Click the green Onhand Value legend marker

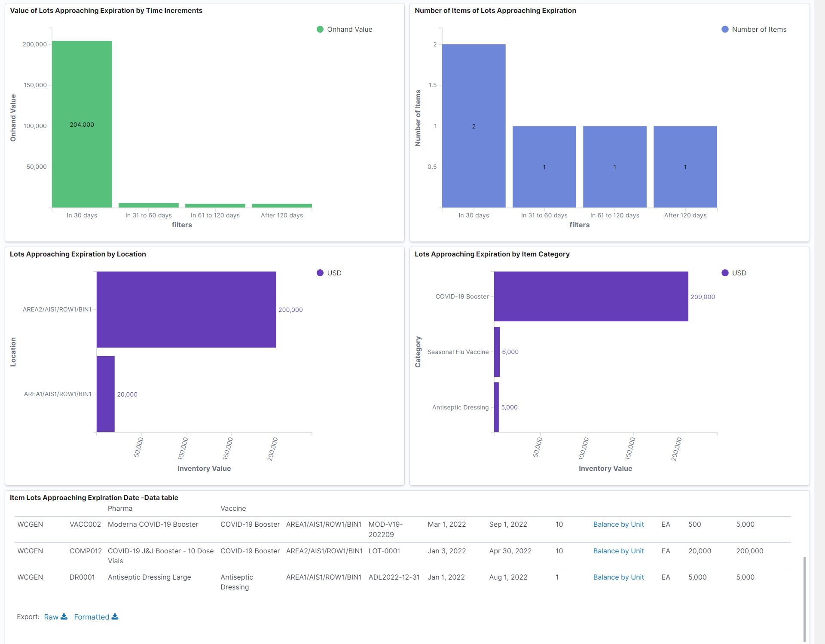coord(320,29)
